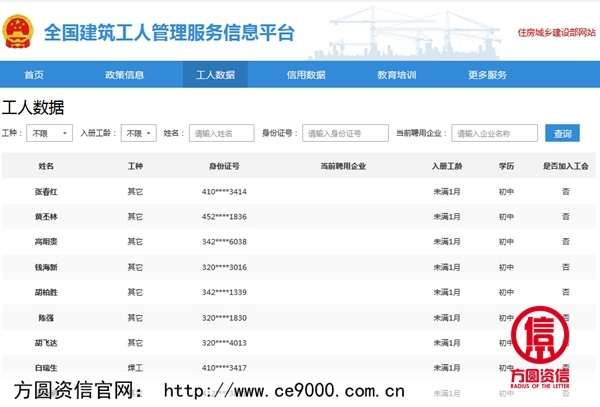Click 其它 job type in 张春红 row
This screenshot has height=407, width=600.
135,192
